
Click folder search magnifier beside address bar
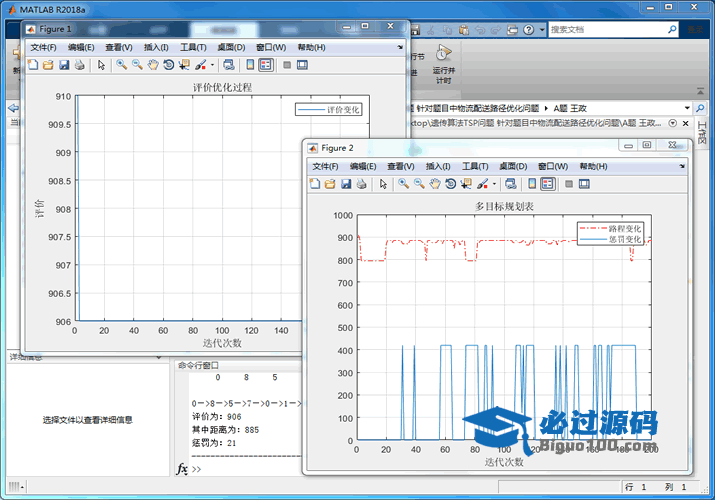click(700, 108)
